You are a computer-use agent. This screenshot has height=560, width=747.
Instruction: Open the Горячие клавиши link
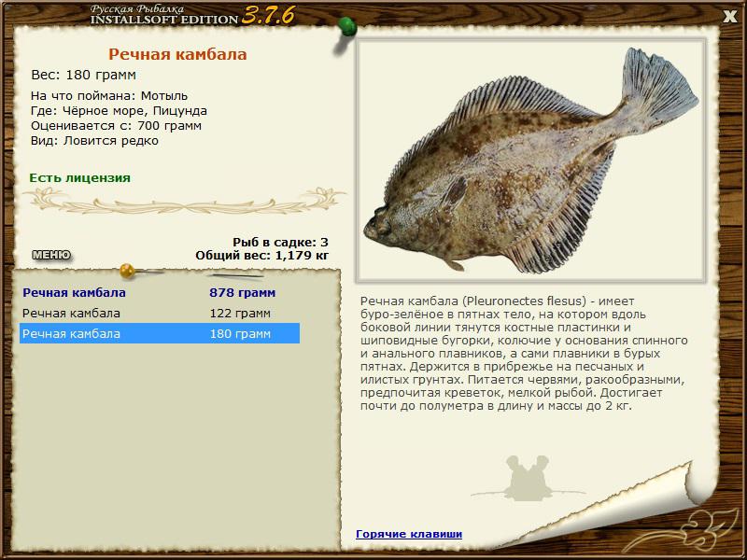(x=408, y=534)
